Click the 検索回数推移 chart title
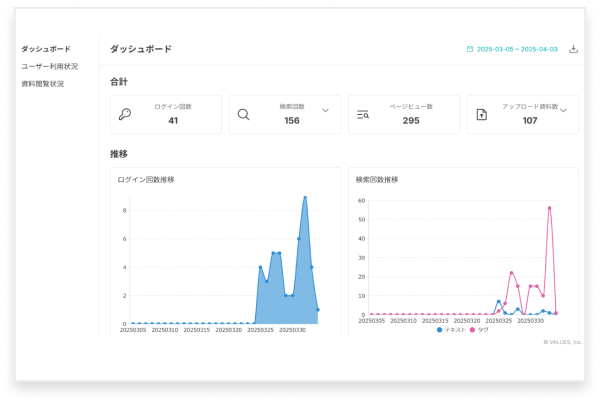The width and height of the screenshot is (600, 403). [x=377, y=179]
